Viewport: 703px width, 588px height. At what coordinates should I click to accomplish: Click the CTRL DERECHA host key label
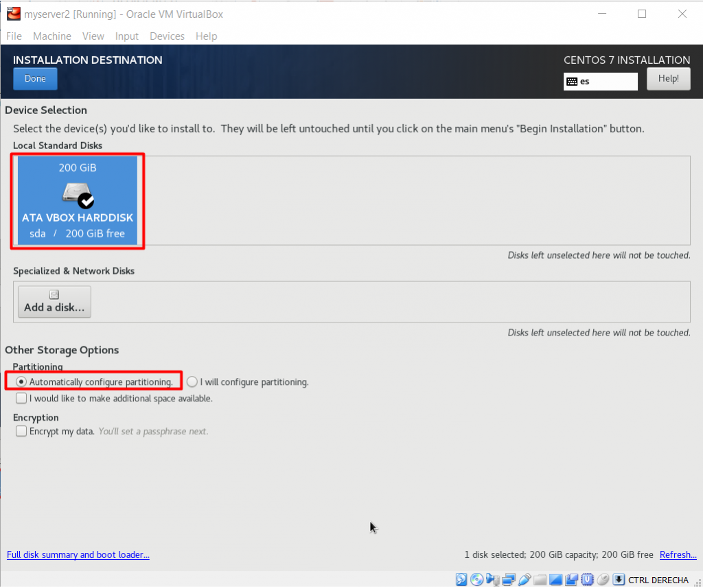point(658,580)
